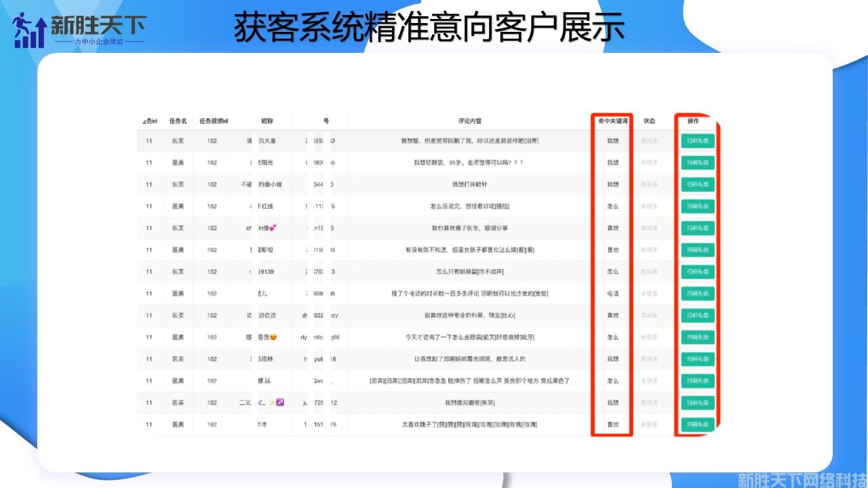Click the 评论内容 column header
868x488 pixels.
469,121
